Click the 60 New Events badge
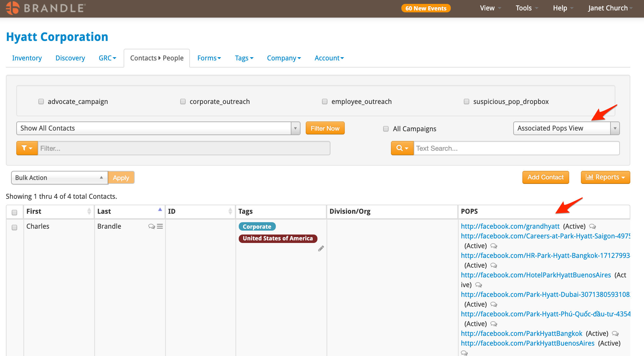 click(x=426, y=8)
